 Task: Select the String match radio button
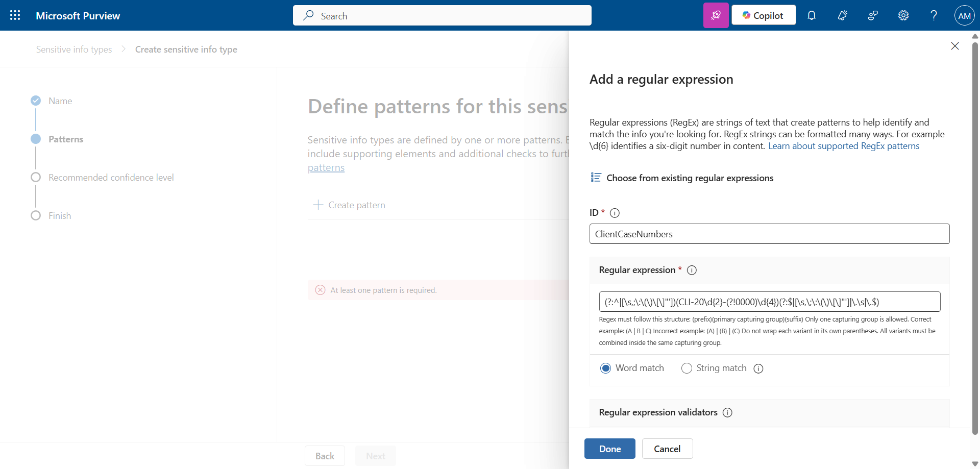tap(687, 368)
